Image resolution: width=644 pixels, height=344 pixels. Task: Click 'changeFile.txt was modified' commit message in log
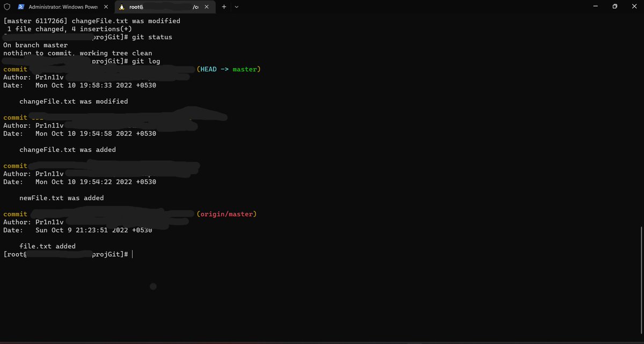74,101
